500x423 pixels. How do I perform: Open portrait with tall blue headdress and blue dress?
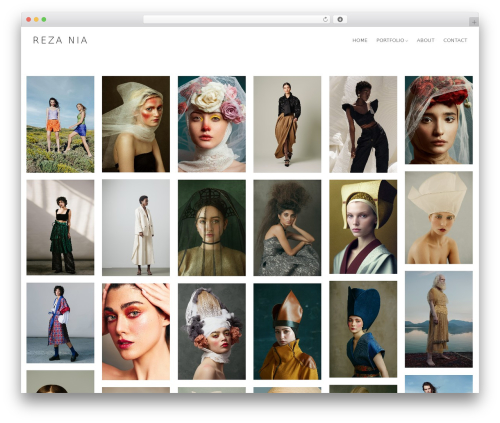tap(363, 329)
